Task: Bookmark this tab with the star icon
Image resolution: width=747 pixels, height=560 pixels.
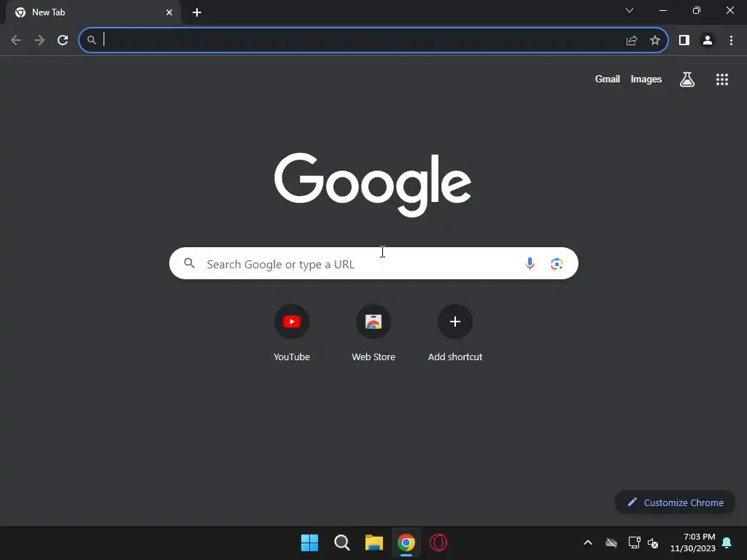Action: coord(655,41)
